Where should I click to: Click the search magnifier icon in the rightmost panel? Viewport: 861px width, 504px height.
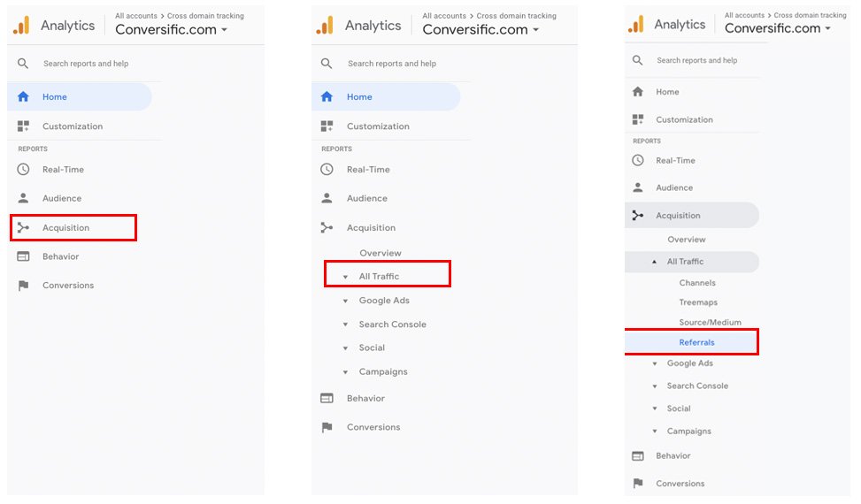(x=637, y=60)
